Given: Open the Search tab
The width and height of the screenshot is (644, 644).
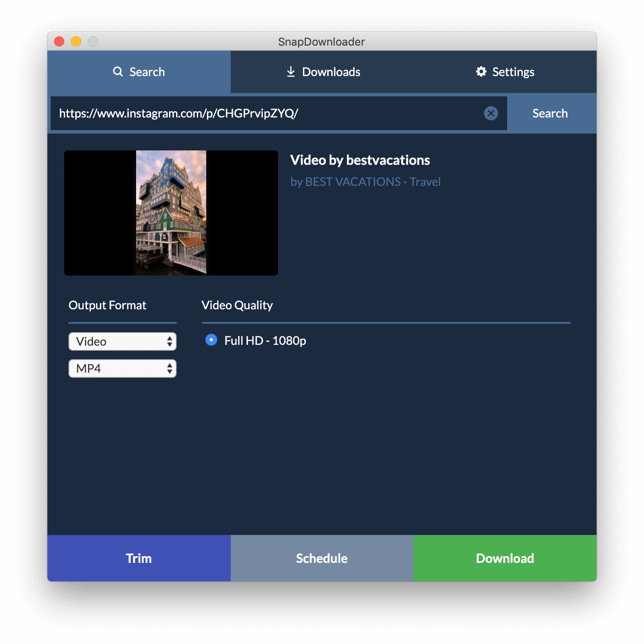Looking at the screenshot, I should click(139, 72).
